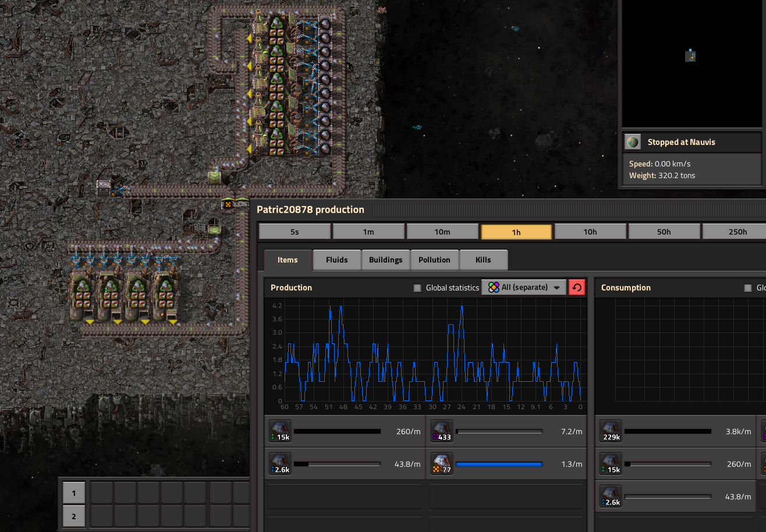Toggle the Global statistics checkbox in Production
766x532 pixels.
point(417,288)
